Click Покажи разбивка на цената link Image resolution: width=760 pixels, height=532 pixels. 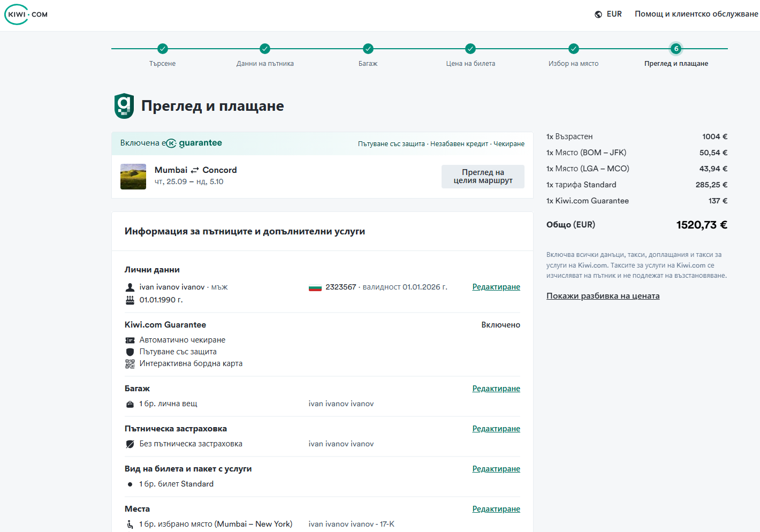603,297
